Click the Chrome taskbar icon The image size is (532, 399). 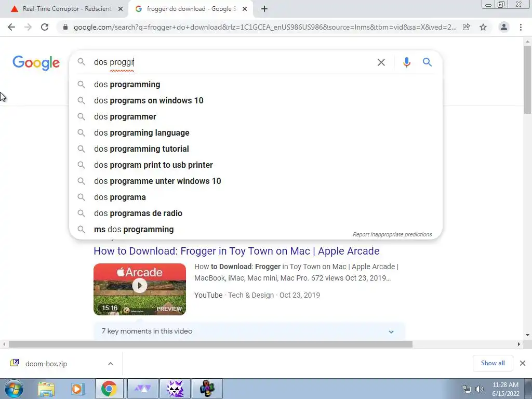pos(109,389)
